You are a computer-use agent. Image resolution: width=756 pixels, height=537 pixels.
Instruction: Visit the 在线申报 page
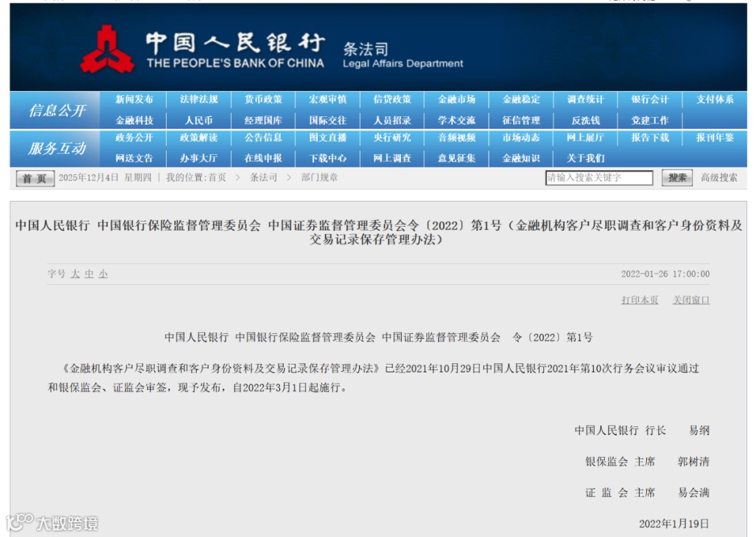pos(263,158)
